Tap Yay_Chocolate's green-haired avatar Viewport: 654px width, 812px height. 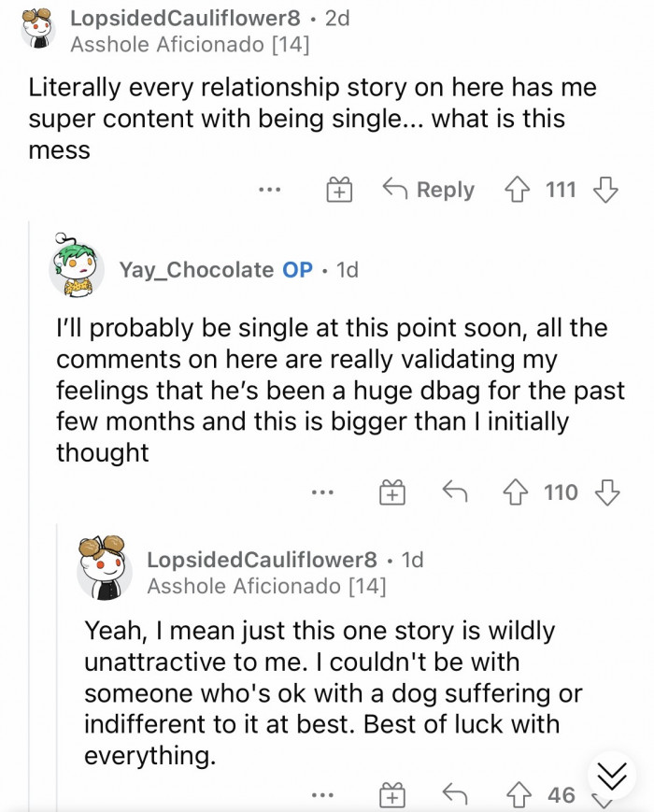tap(77, 264)
